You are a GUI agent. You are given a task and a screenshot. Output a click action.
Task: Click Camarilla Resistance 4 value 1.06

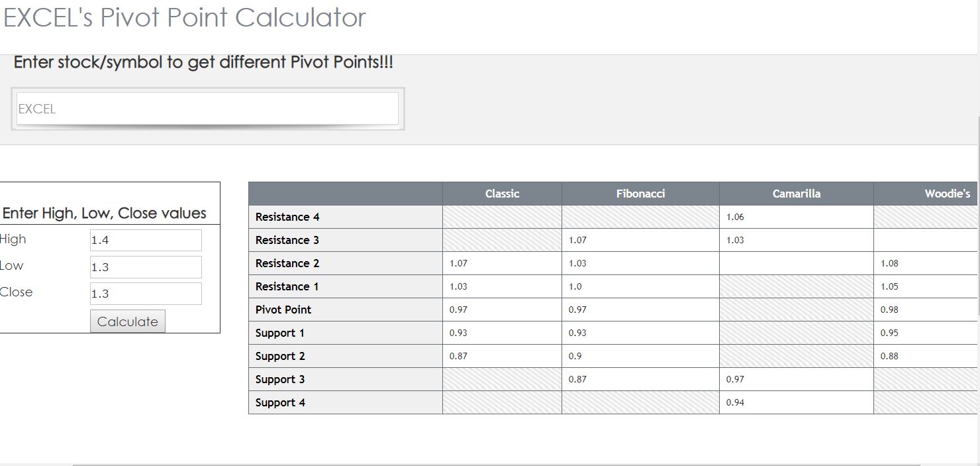coord(735,217)
